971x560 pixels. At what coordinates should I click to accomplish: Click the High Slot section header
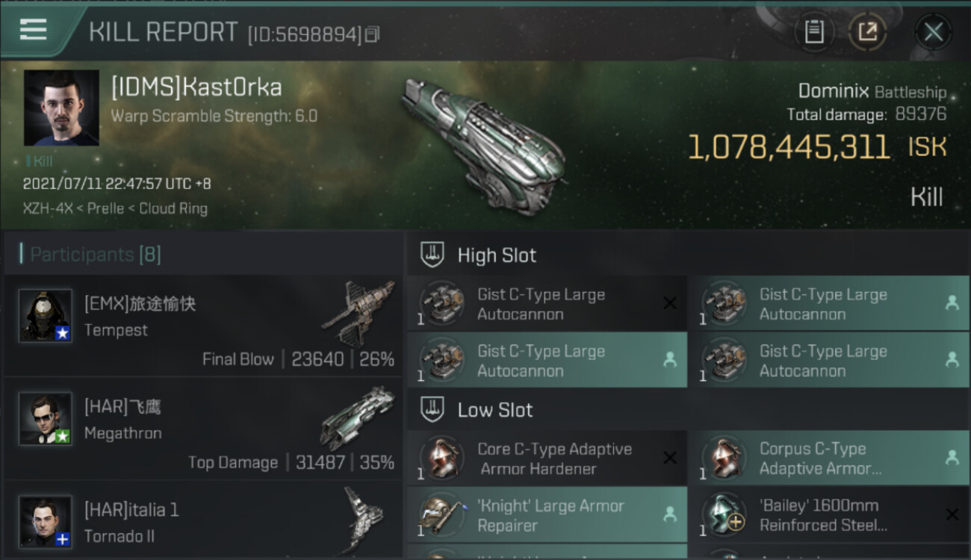(497, 255)
